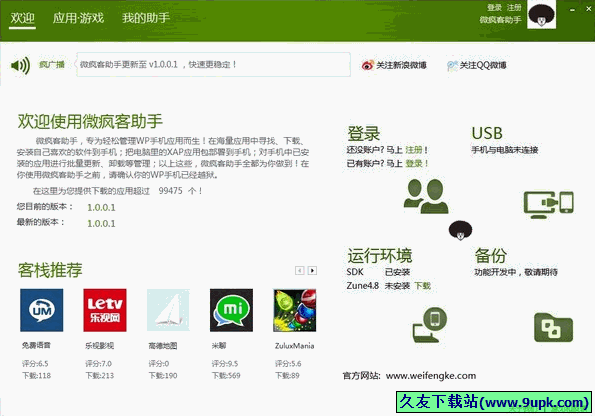Image resolution: width=595 pixels, height=416 pixels.
Task: Click the USB phone connection icon
Action: 549,204
